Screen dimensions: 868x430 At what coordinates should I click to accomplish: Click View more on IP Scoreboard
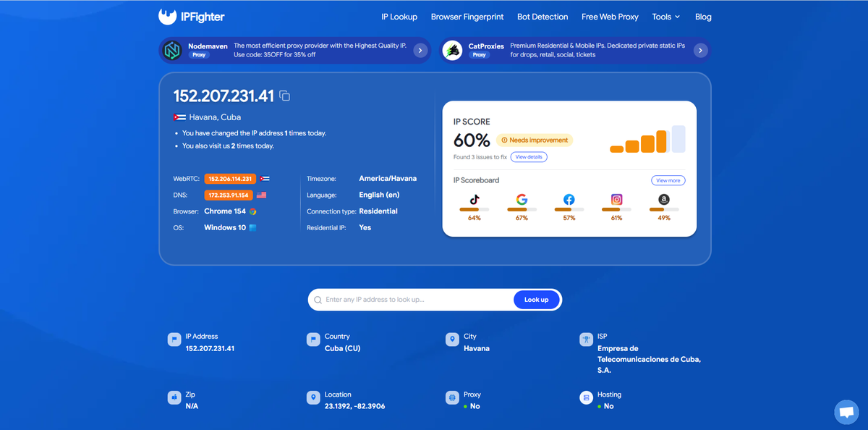pos(668,180)
